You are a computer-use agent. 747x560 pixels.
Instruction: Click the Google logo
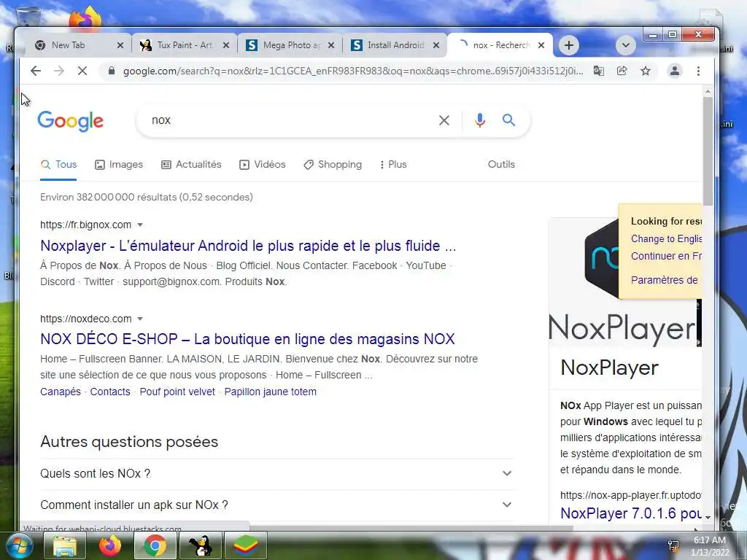[x=71, y=122]
